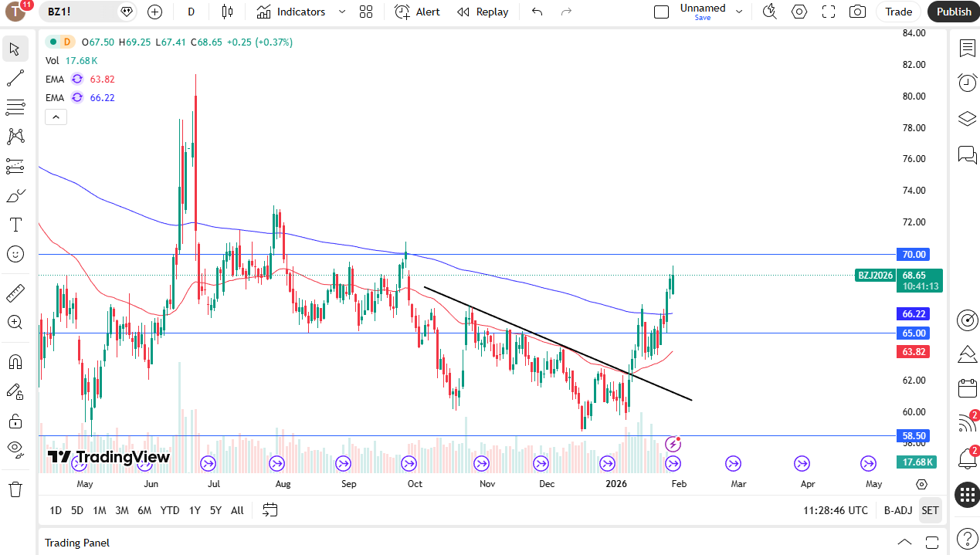Open the watchlist panel icon
980x555 pixels.
tap(967, 49)
